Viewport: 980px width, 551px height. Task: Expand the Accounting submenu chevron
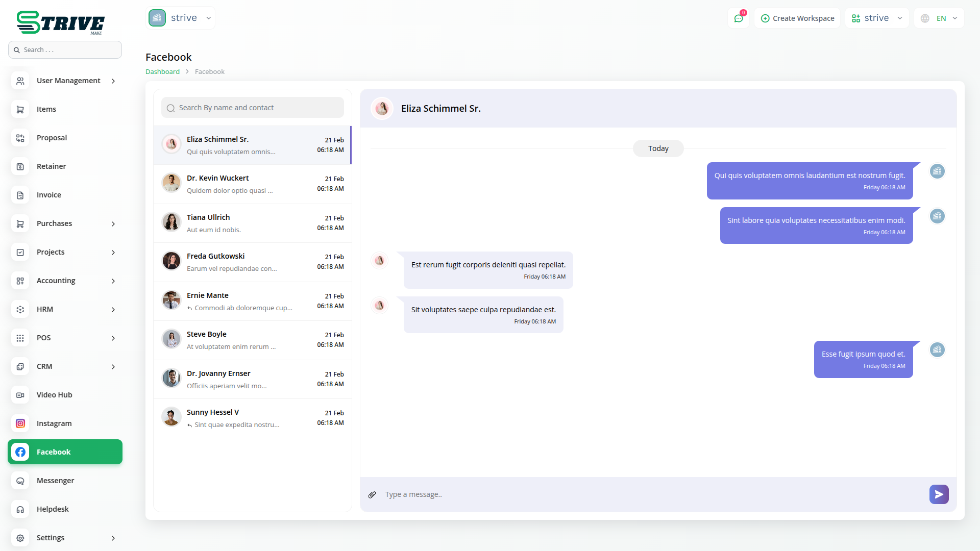pyautogui.click(x=113, y=281)
